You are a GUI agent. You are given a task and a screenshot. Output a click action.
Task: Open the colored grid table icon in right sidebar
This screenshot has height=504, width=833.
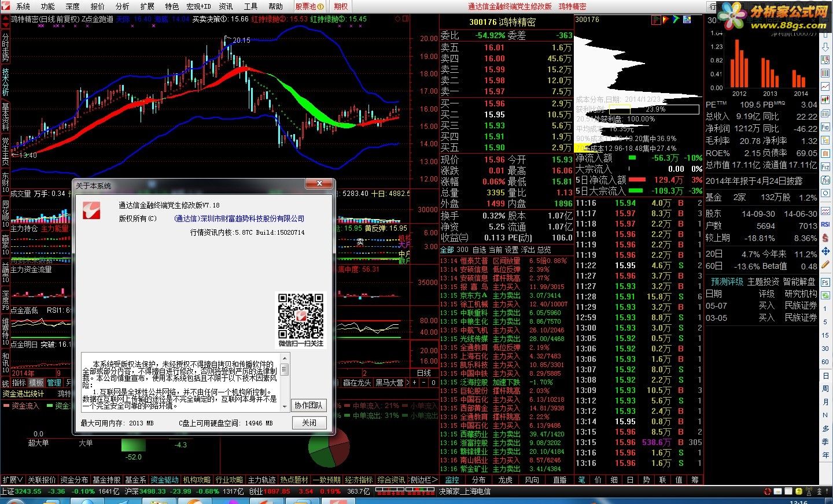pos(825,73)
